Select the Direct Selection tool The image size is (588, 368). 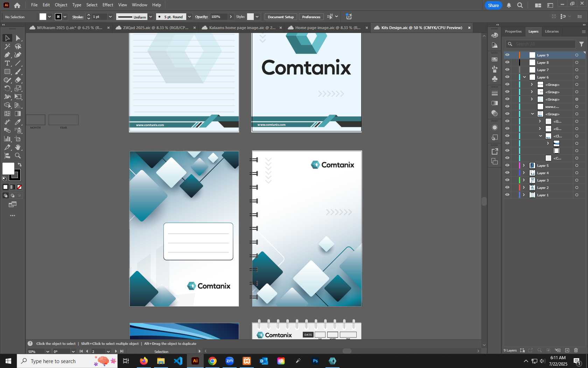click(18, 38)
